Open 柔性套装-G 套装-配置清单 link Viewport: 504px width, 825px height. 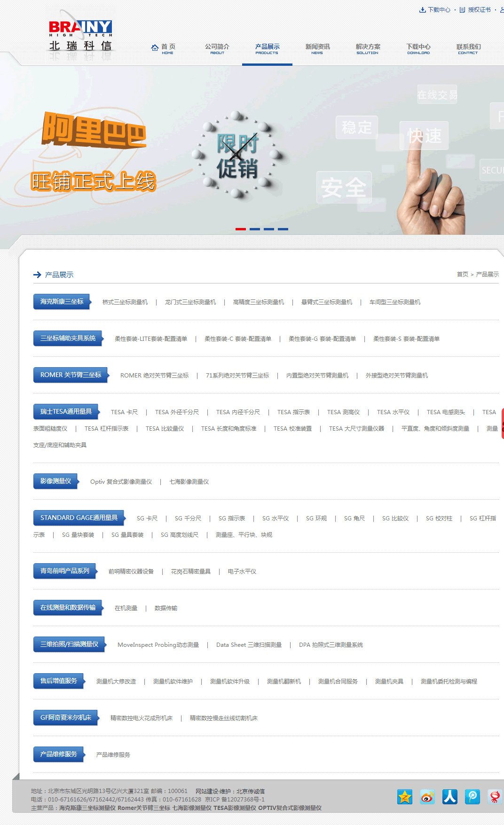[x=322, y=339]
